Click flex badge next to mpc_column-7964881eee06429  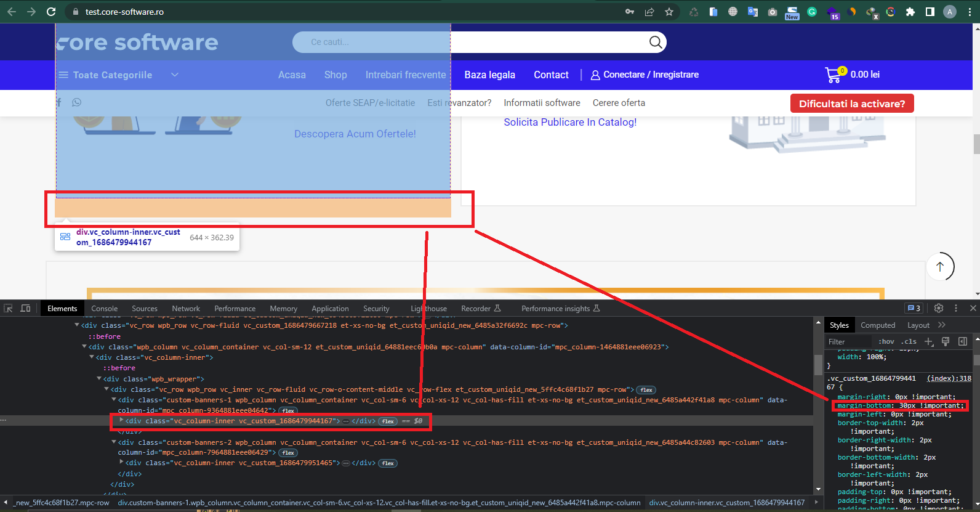(x=288, y=453)
